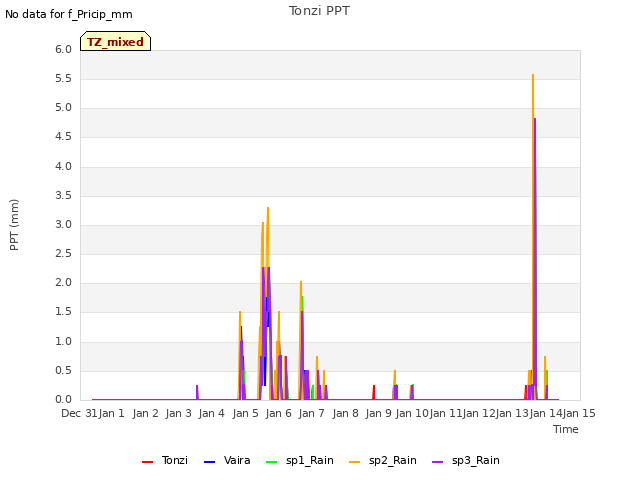This screenshot has width=640, height=480.
Task: Click the Jan 6 x-axis tick label
Action: 278,413
